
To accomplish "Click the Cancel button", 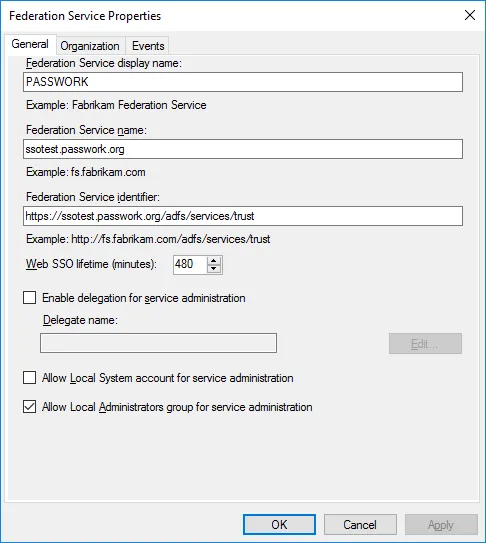I will 360,525.
